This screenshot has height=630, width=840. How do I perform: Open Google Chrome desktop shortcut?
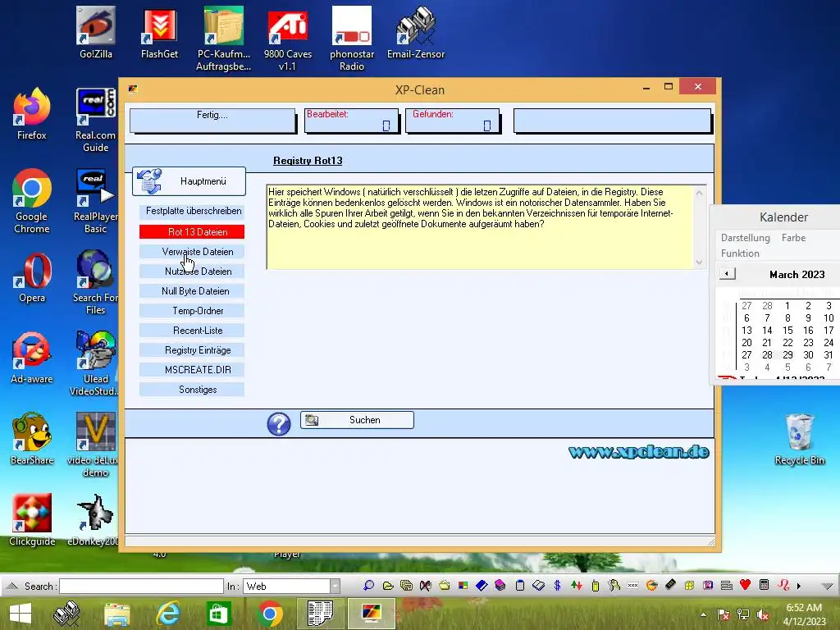coord(32,202)
